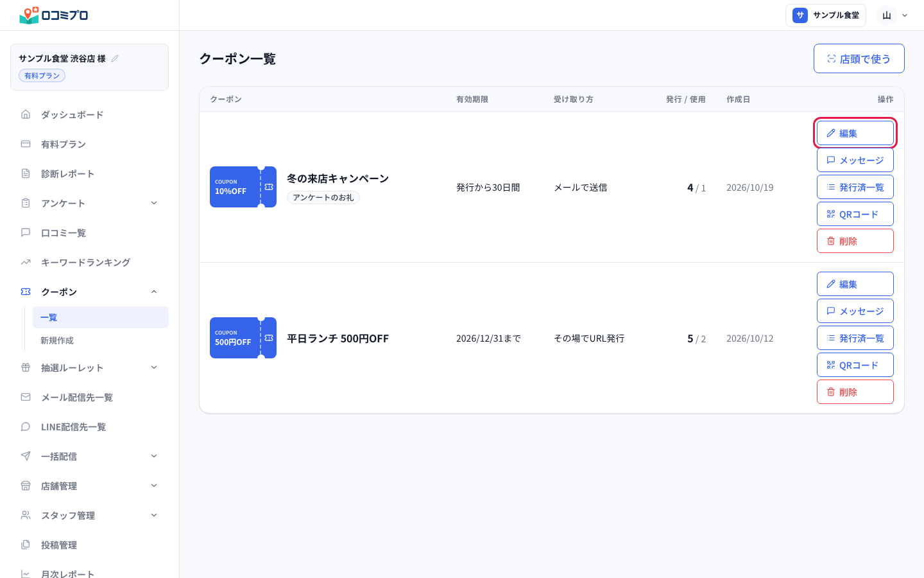View 発行済一覧 for 冬の来店キャンペーン
The width and height of the screenshot is (924, 578).
point(855,187)
